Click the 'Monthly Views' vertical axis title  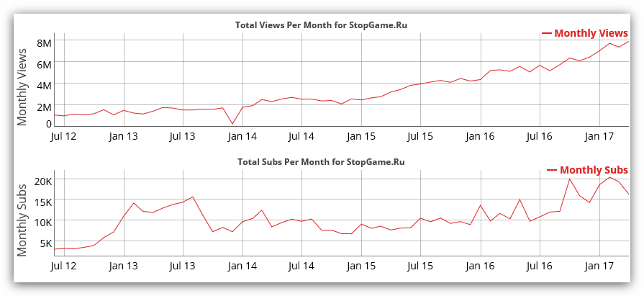(22, 82)
